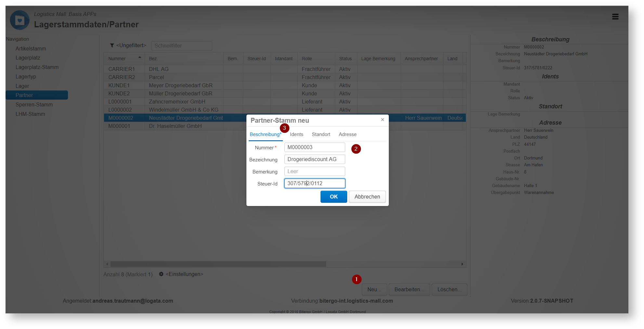Click the horizontal scrollbar right arrow
Viewport: 644px width, 329px height.
[462, 264]
